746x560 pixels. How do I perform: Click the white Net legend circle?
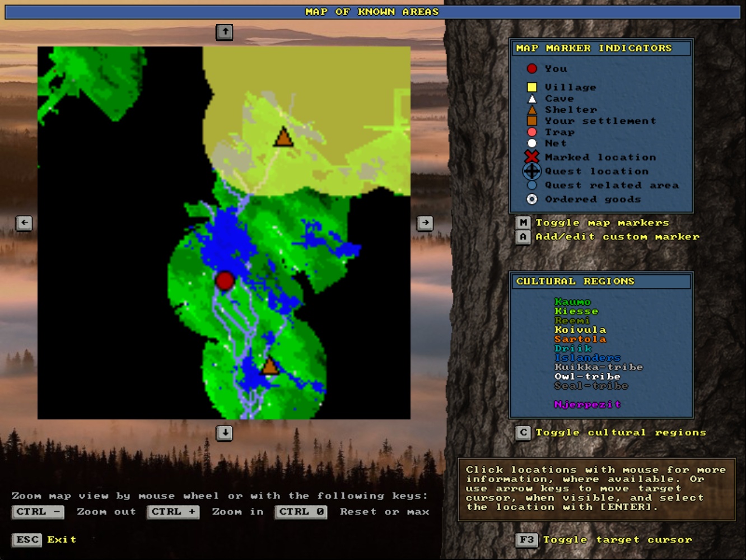tap(531, 143)
